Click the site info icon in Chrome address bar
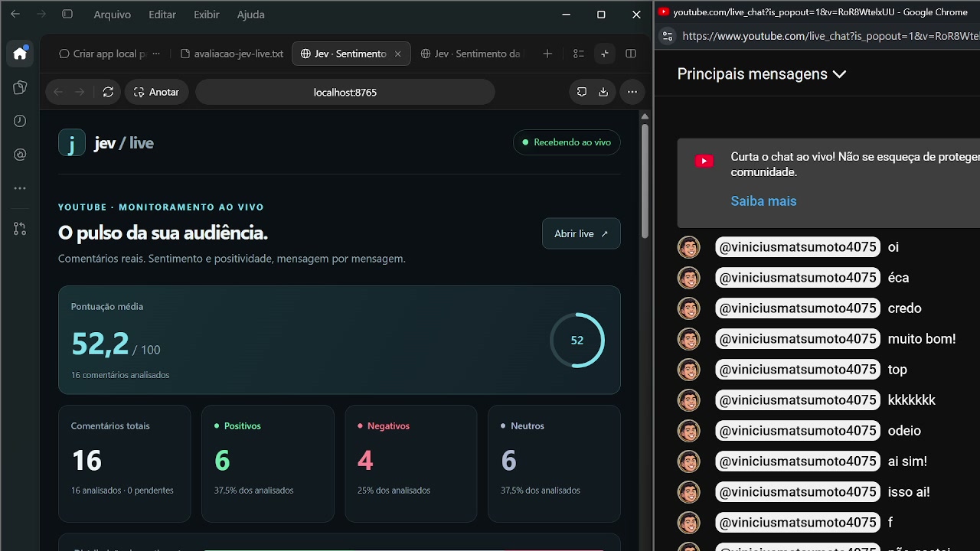Viewport: 980px width, 551px height. (668, 36)
